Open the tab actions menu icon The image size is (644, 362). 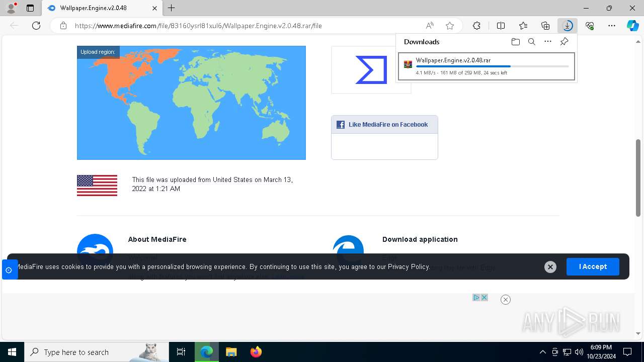pos(30,8)
